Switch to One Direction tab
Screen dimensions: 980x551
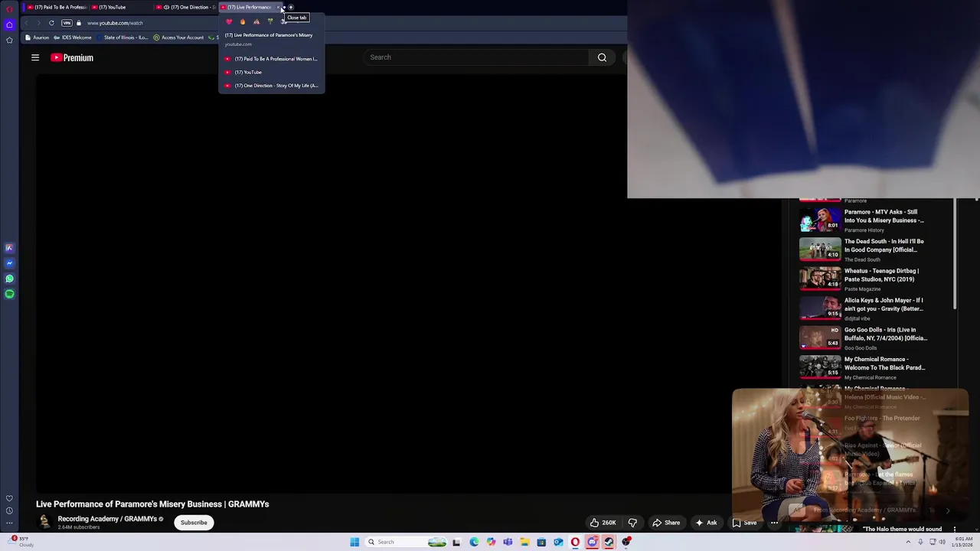186,7
